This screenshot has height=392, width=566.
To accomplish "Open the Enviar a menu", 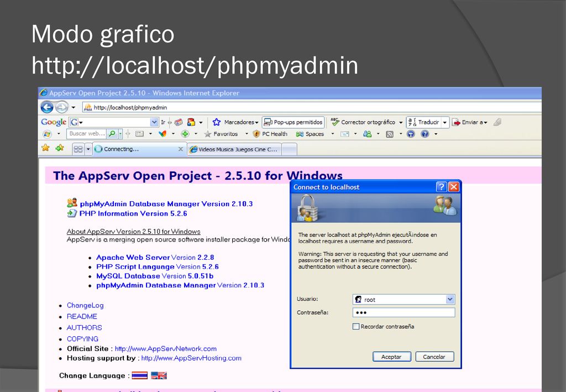I will click(x=470, y=122).
